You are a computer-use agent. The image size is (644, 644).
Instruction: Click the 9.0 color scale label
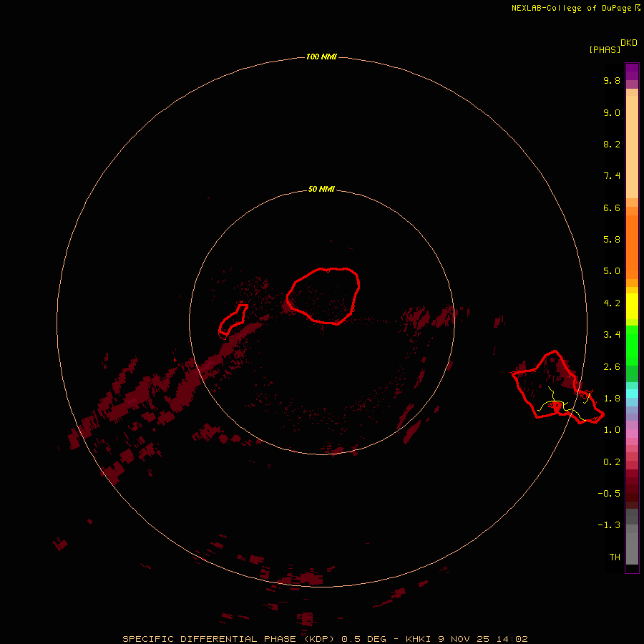pyautogui.click(x=612, y=112)
